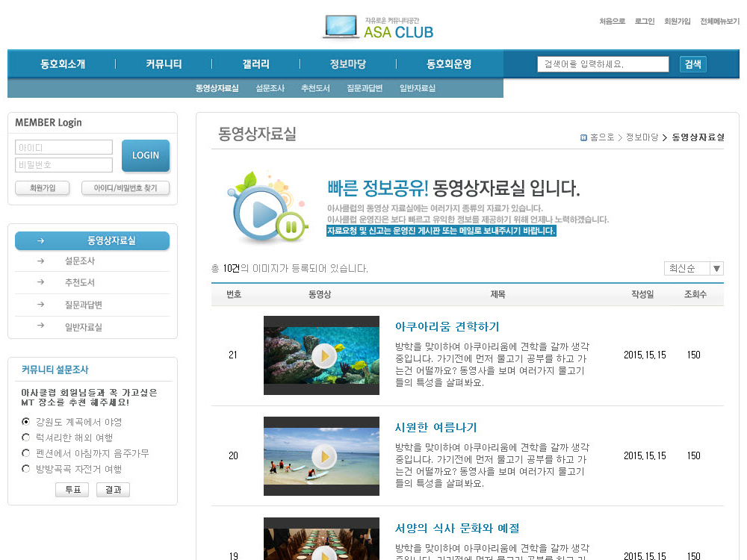
Task: Open the 최신순 sort dropdown
Action: (693, 269)
